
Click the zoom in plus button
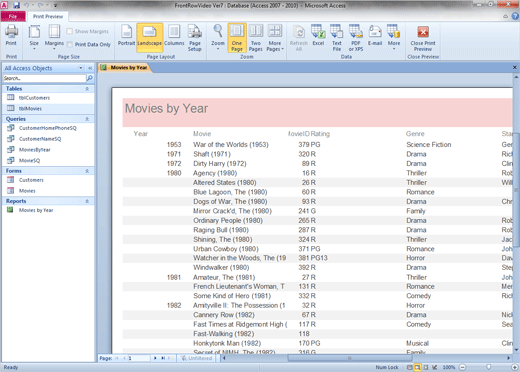pyautogui.click(x=514, y=367)
